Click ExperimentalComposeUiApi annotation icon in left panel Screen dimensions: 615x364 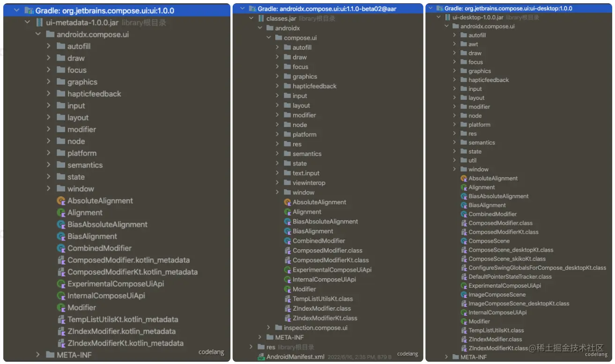coord(61,284)
